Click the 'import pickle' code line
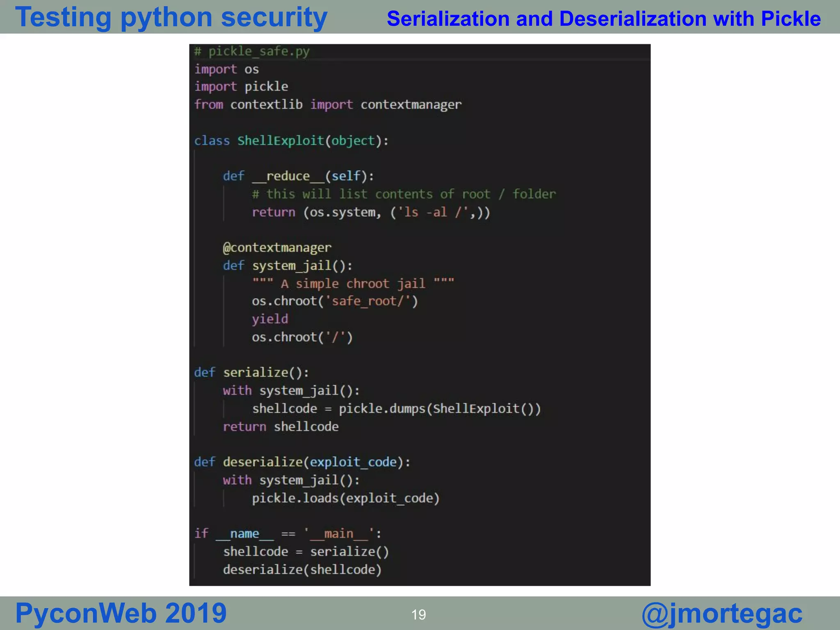Viewport: 840px width, 630px height. pos(241,87)
